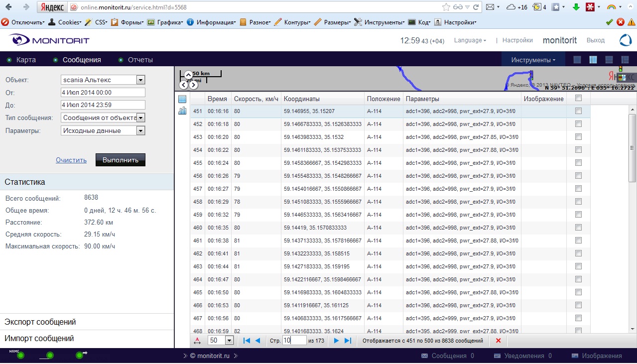Select the first layout icon near Инструменты
Viewport: 637px width, 364px height.
pyautogui.click(x=577, y=60)
